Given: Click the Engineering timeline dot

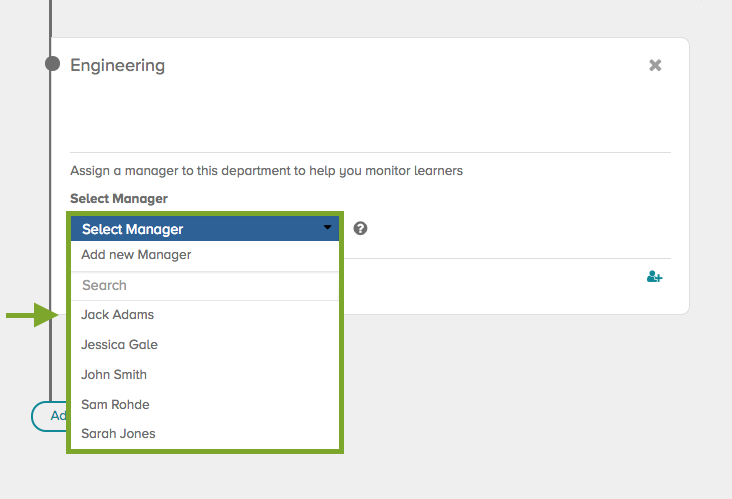Looking at the screenshot, I should [x=52, y=65].
